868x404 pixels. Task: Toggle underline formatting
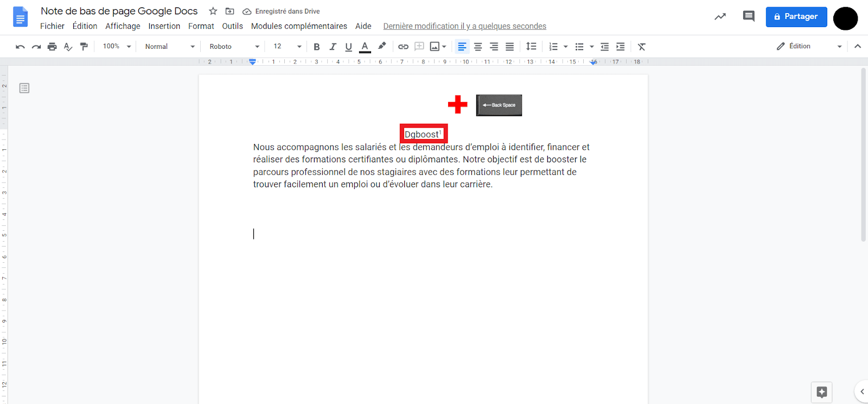click(348, 47)
